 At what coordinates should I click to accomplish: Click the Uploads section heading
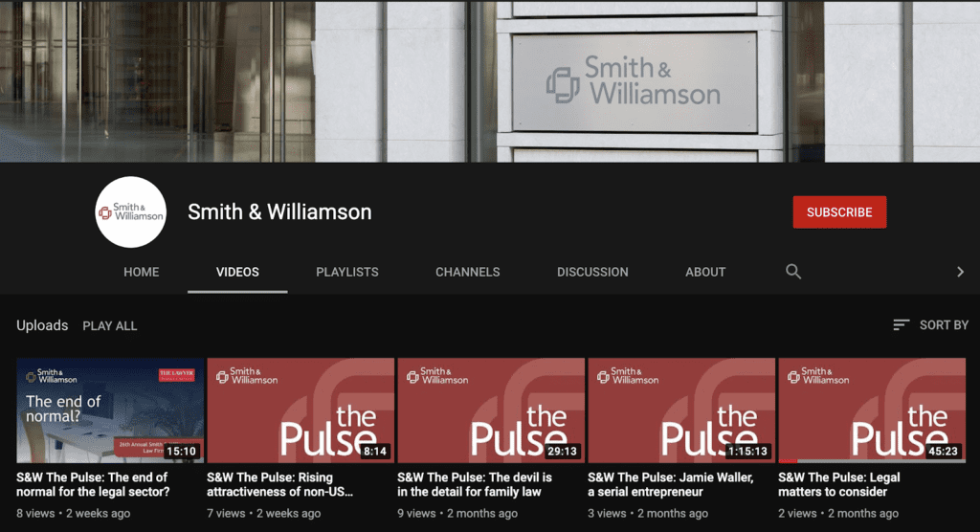point(42,325)
